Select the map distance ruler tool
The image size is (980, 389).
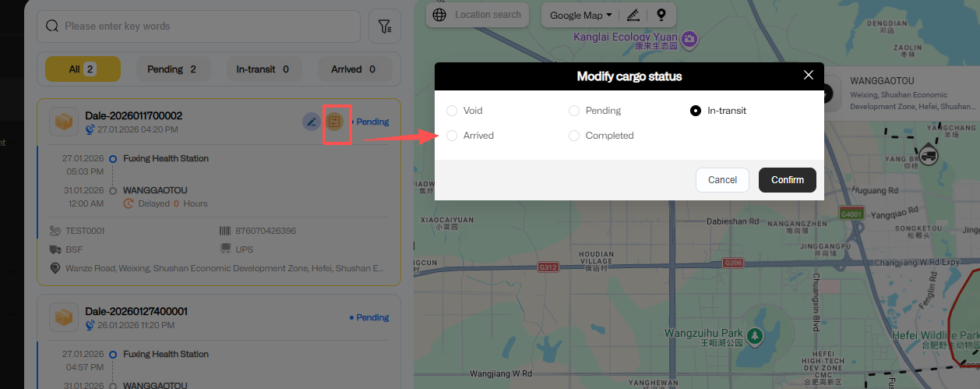(x=633, y=15)
